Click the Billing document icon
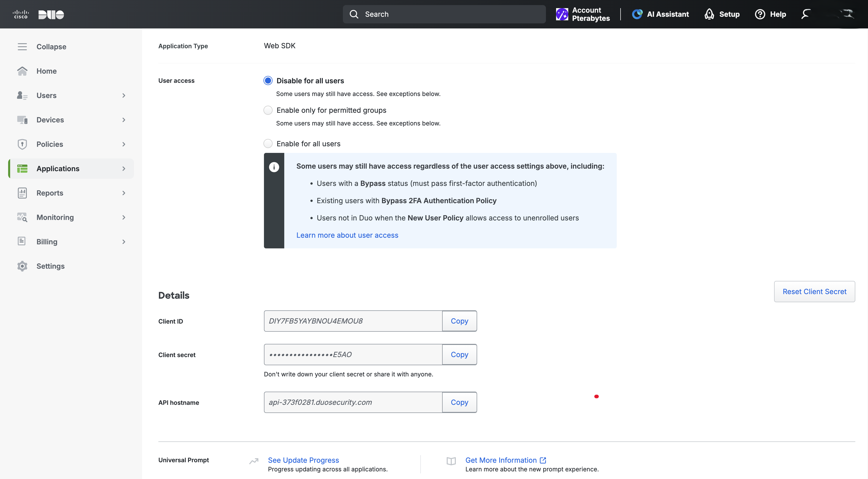Viewport: 868px width, 479px height. tap(22, 241)
